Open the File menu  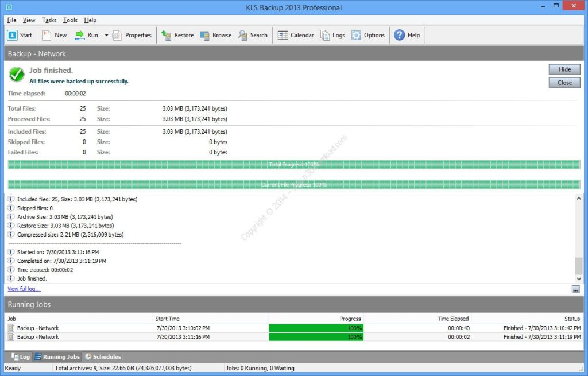click(11, 20)
